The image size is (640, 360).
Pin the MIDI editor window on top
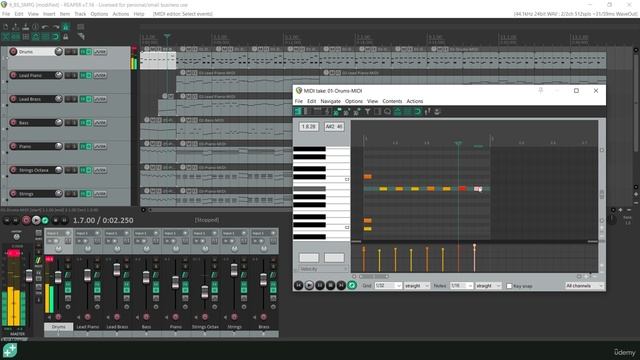[x=540, y=91]
